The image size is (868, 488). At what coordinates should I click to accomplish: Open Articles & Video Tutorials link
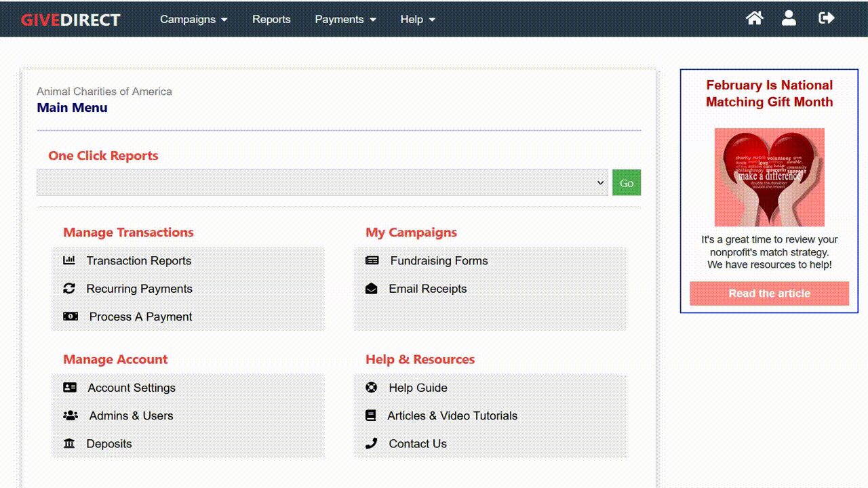click(452, 415)
